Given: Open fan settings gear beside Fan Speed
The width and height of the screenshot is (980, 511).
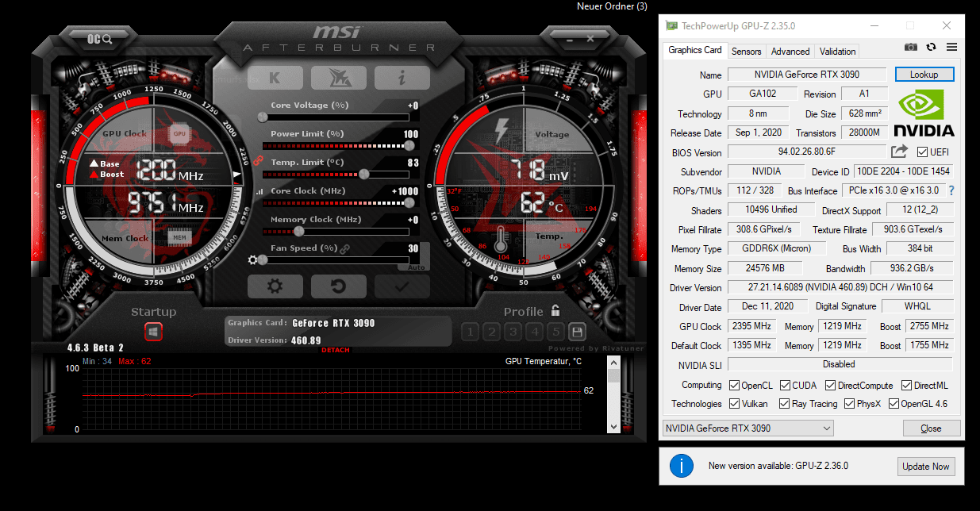Looking at the screenshot, I should (253, 259).
